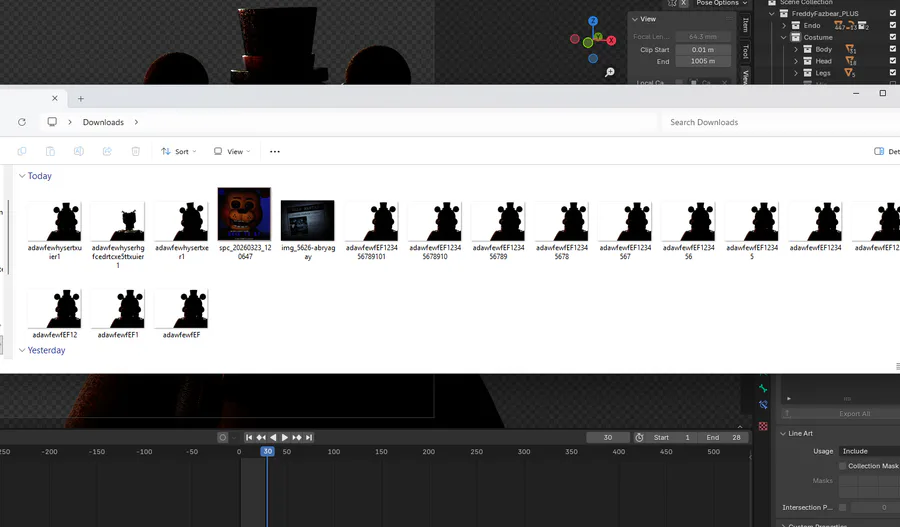Collapse the Today group in Downloads
900x527 pixels.
22,176
